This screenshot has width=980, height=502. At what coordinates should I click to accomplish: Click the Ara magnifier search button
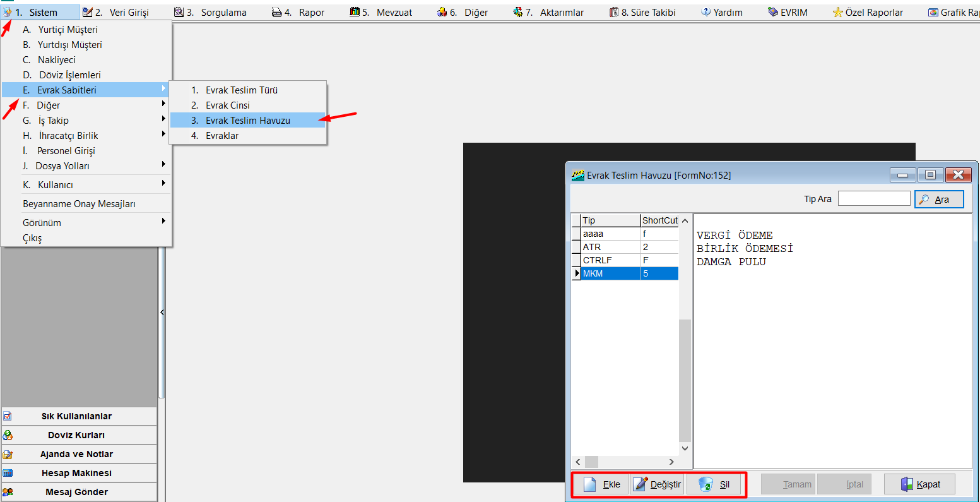[938, 199]
